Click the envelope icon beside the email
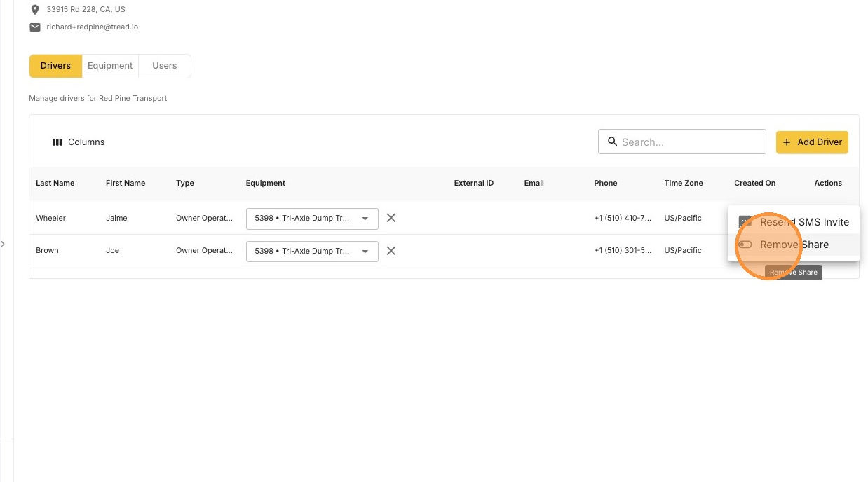Viewport: 868px width, 482px height. pos(35,27)
